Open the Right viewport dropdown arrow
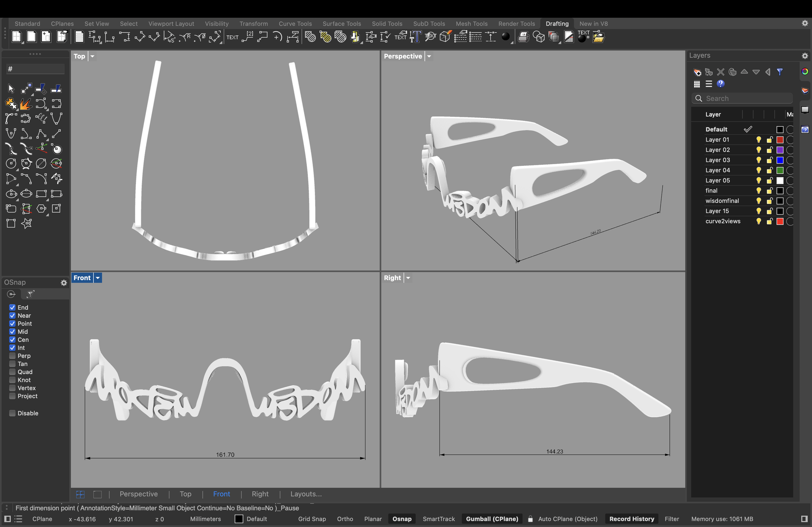812x527 pixels. tap(408, 278)
